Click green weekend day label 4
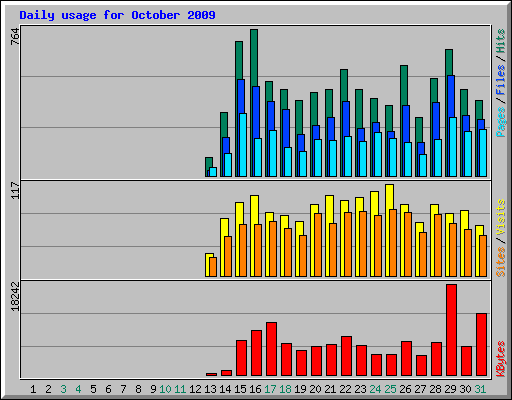 78,389
